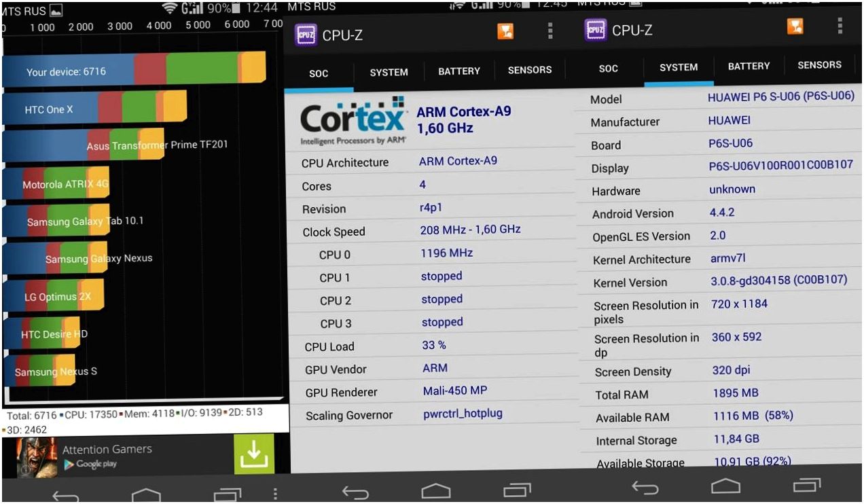Tap the GPU Renderer value 'Mali-450 MP'
Screen dimensions: 864x504
455,391
